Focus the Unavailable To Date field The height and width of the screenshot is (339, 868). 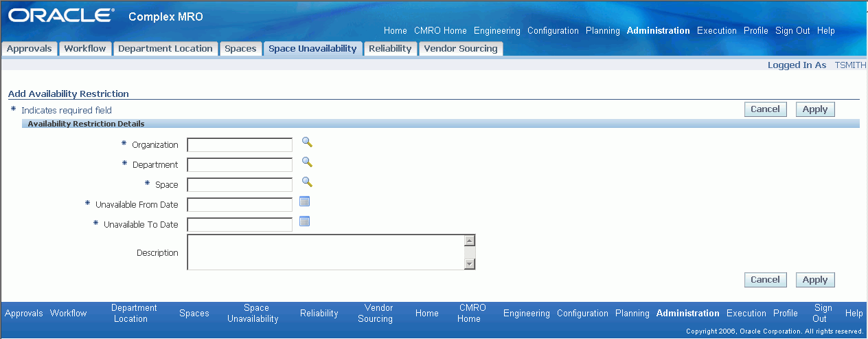point(240,225)
